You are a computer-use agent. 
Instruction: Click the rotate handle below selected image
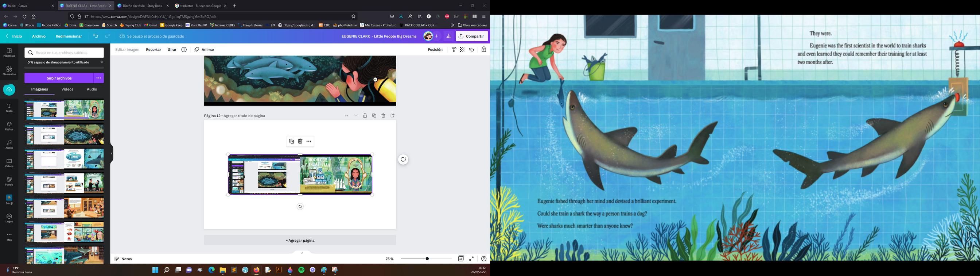click(x=300, y=207)
